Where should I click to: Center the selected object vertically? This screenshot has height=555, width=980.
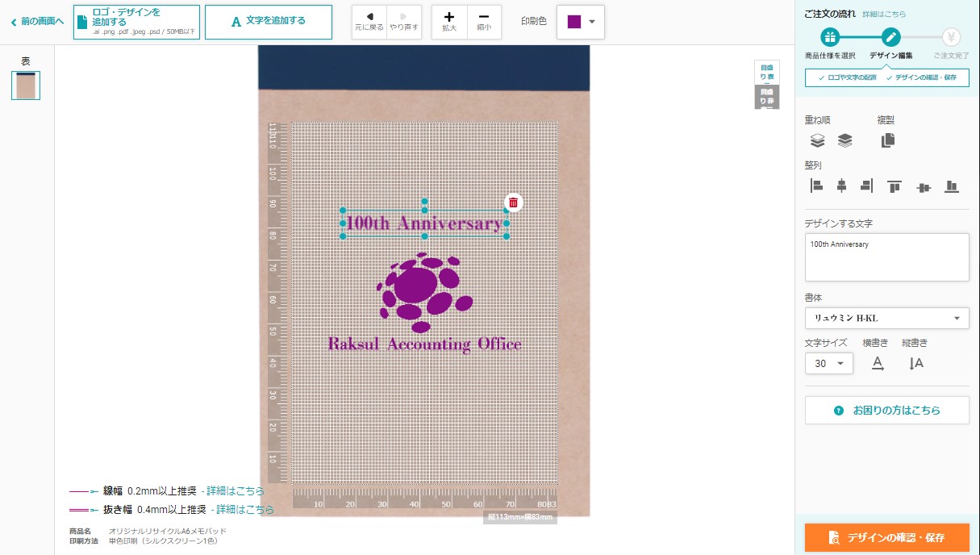[x=924, y=187]
